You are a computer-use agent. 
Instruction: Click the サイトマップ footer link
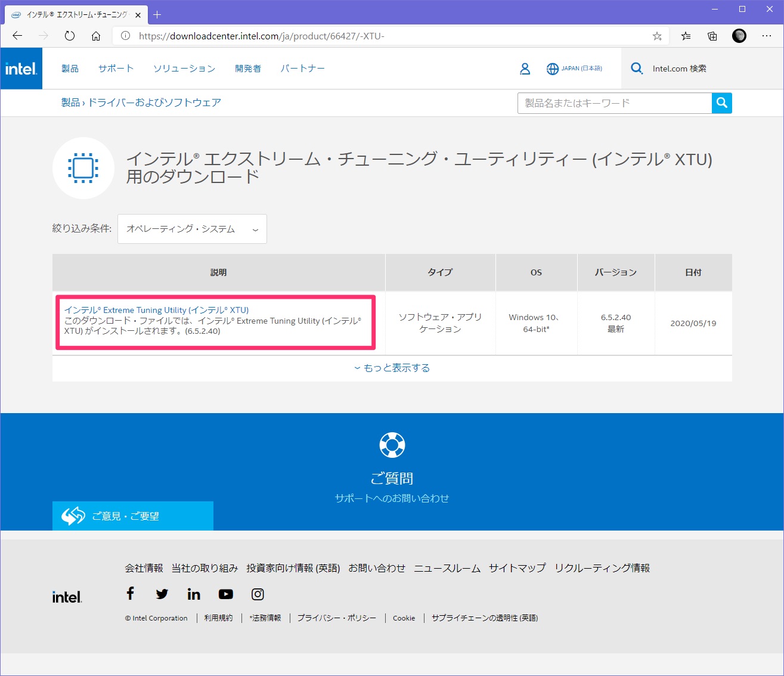click(x=517, y=568)
